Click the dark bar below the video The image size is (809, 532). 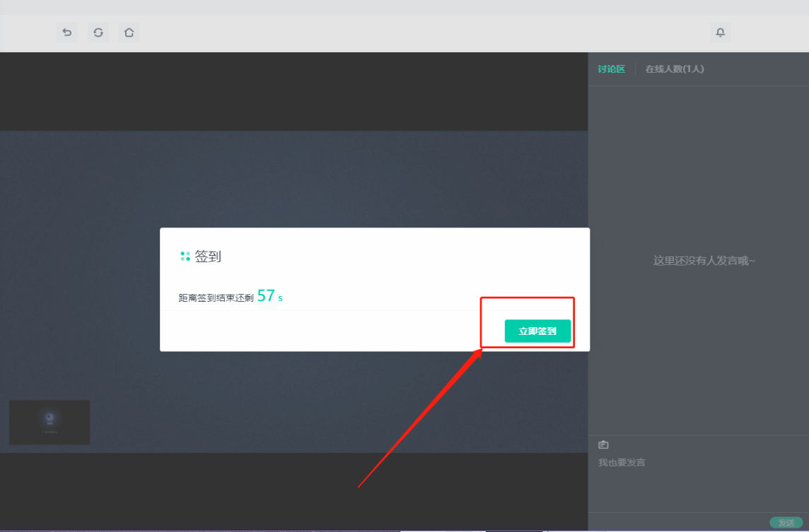293,491
